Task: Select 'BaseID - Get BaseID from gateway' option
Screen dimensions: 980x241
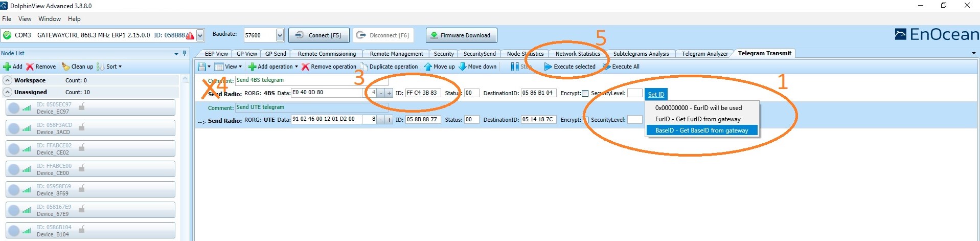Action: (x=701, y=130)
